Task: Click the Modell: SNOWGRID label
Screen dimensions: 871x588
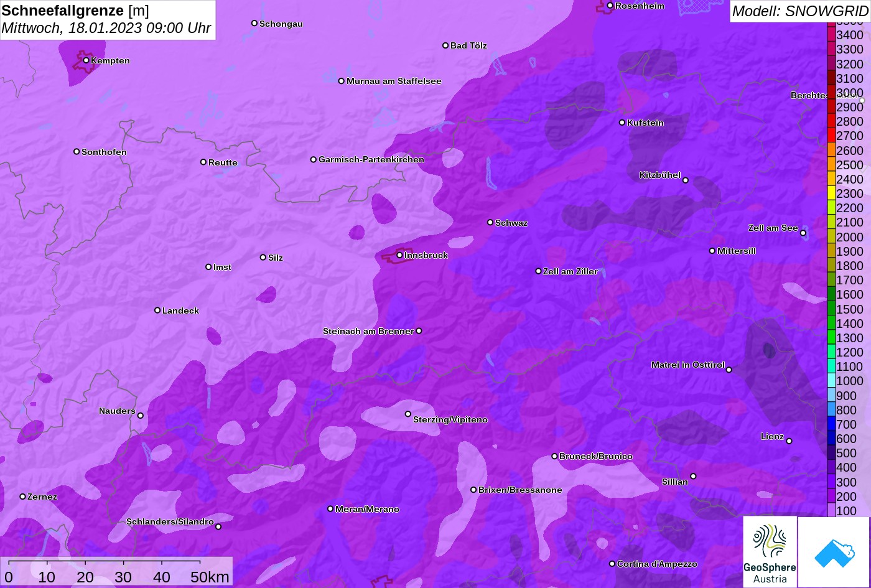Action: coord(799,11)
